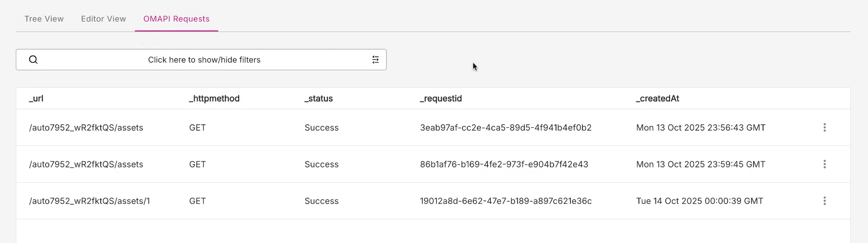Image resolution: width=868 pixels, height=243 pixels.
Task: Expand filters via 'Click here to show/hide filters'
Action: coord(204,60)
